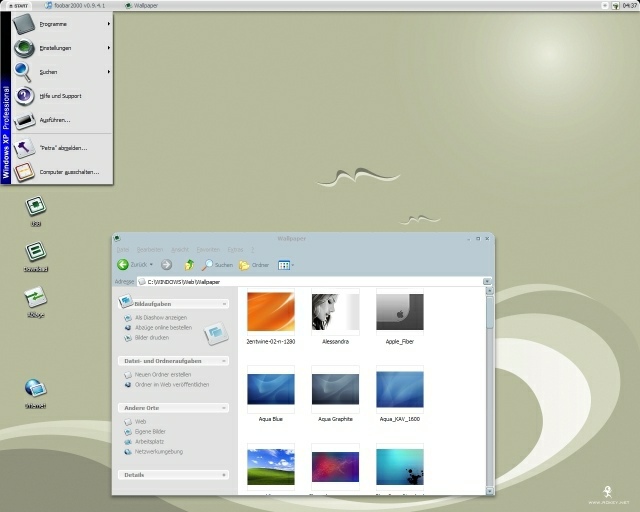Click Bilder drucken link
The image size is (640, 512).
151,338
